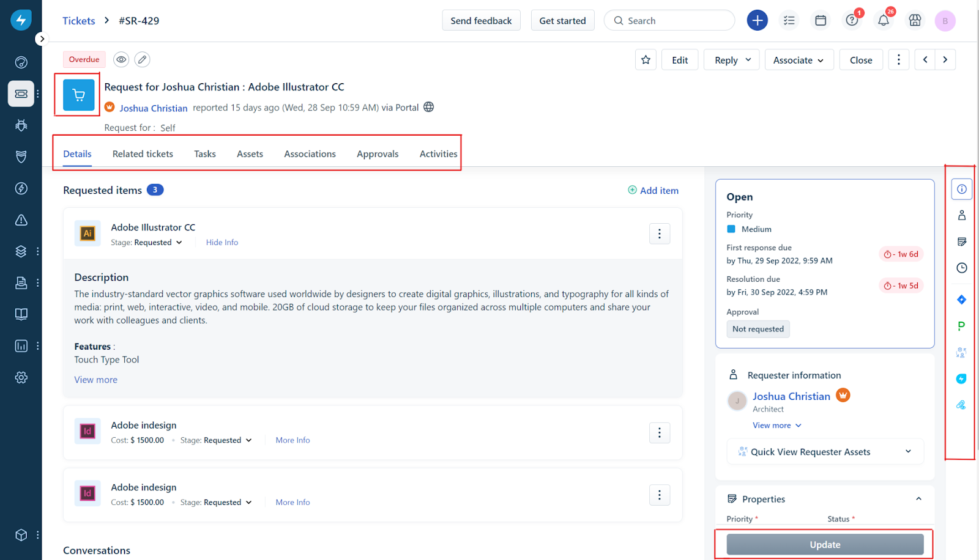This screenshot has width=979, height=560.
Task: Go to the previous ticket
Action: (x=925, y=60)
